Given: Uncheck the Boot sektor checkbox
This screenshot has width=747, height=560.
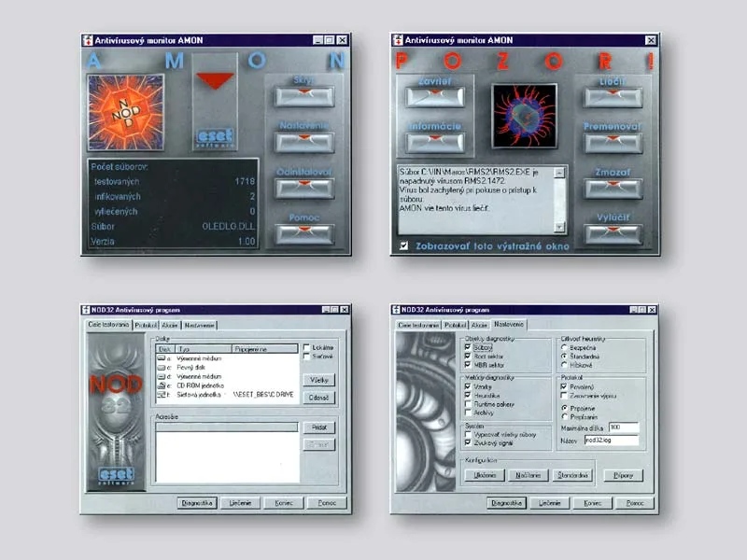Looking at the screenshot, I should click(x=468, y=356).
